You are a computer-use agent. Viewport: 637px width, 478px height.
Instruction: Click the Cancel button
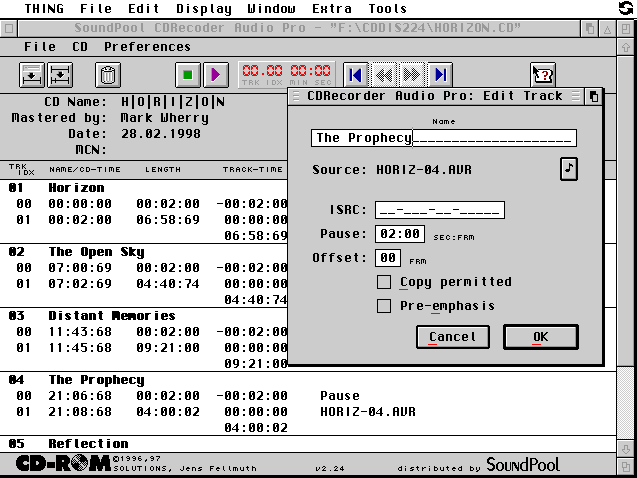453,337
